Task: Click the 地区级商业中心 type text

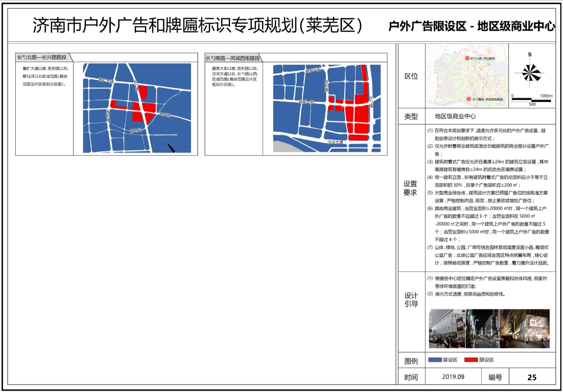Action: [455, 116]
